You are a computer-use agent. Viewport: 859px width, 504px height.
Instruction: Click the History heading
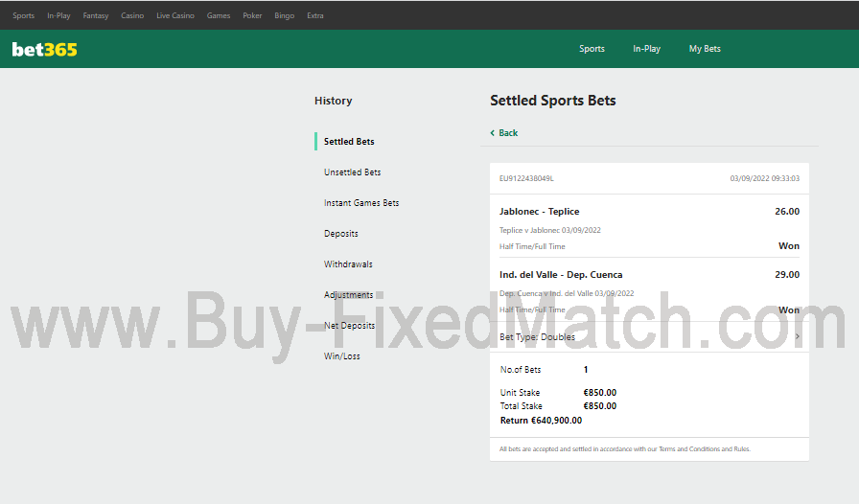pyautogui.click(x=333, y=101)
